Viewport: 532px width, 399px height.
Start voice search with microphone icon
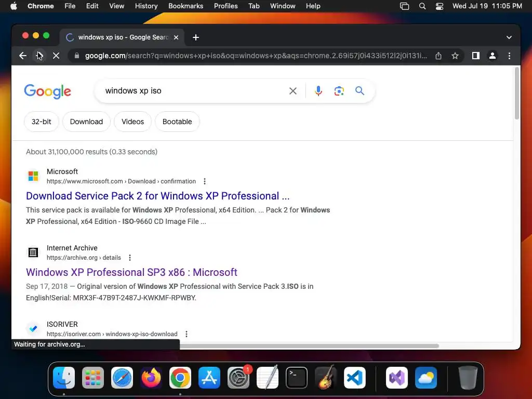[318, 91]
